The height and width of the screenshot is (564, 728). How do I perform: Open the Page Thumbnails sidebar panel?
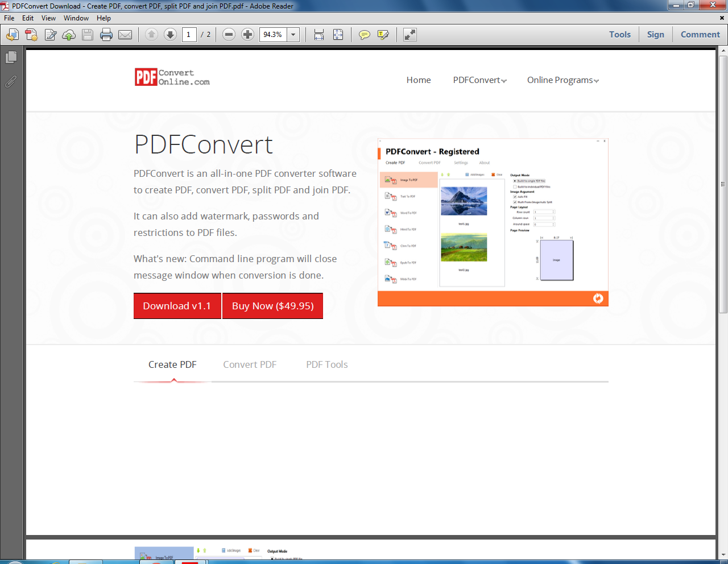pos(10,56)
